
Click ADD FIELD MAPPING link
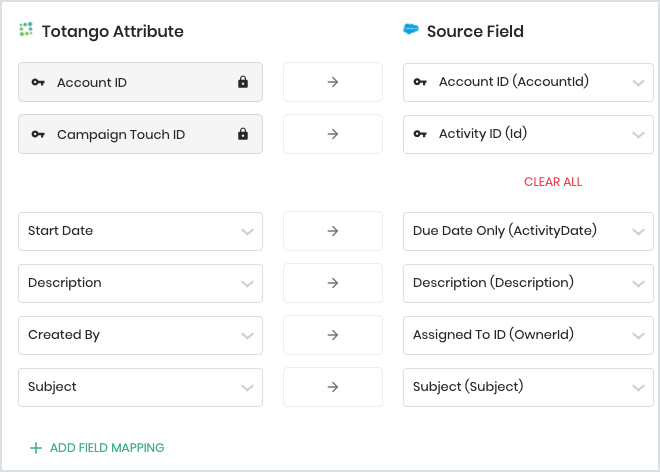107,448
